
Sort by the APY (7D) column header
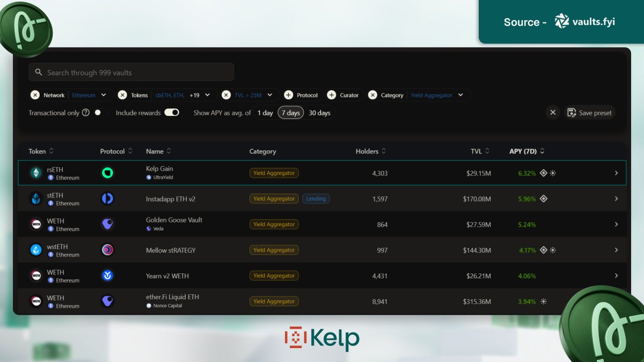point(527,151)
